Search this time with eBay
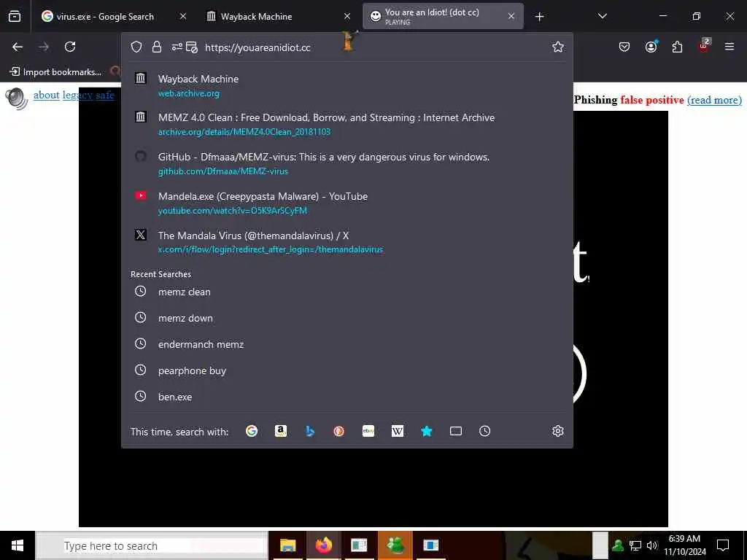Image resolution: width=747 pixels, height=560 pixels. [x=368, y=431]
